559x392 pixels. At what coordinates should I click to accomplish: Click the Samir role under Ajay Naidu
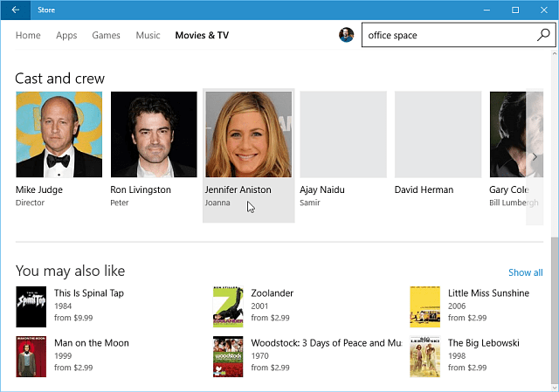[310, 203]
